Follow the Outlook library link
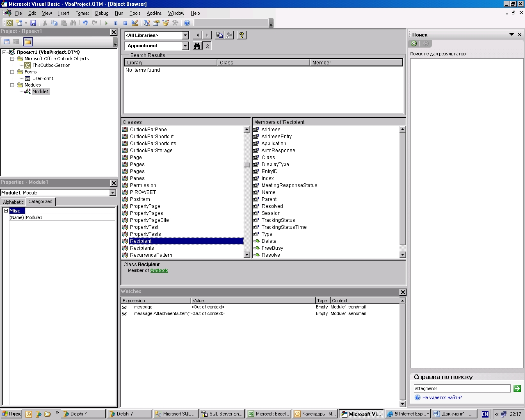525x420 pixels. click(159, 271)
